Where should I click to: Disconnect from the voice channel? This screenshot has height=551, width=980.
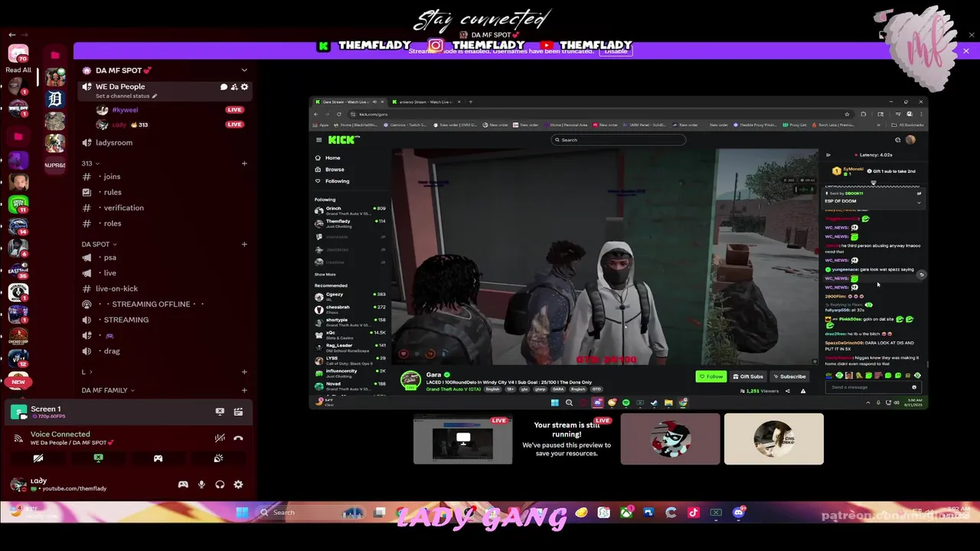coord(238,439)
